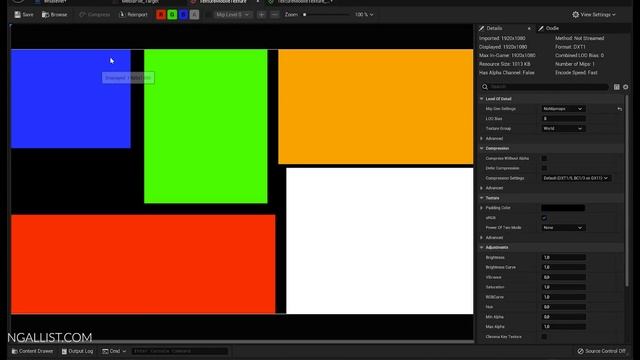Screen dimensions: 640x360
Task: Expand Advanced under Compression
Action: 482,188
